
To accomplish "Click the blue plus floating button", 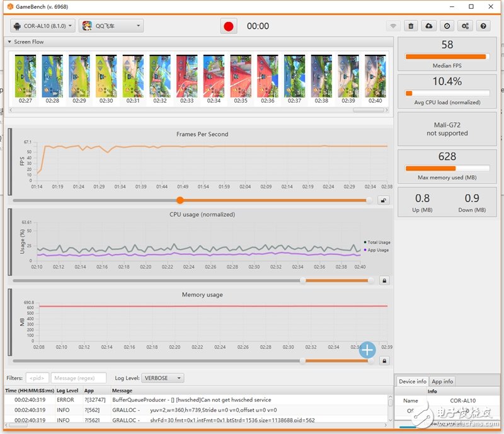I will coord(367,350).
